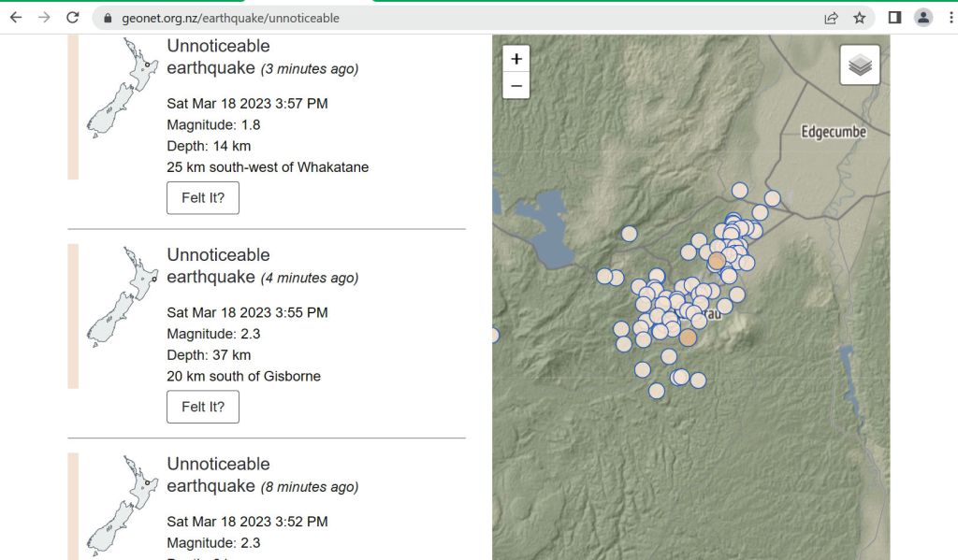Toggle the browser side panel

click(x=894, y=18)
